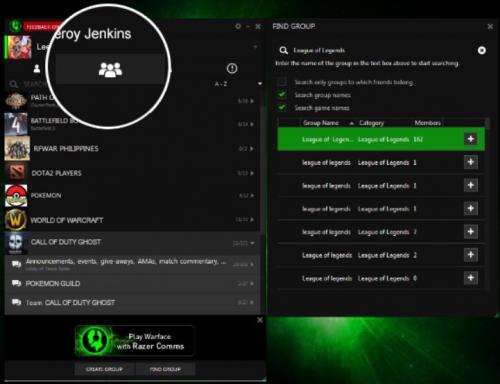
Task: Toggle the Search group names checkbox
Action: (x=282, y=95)
